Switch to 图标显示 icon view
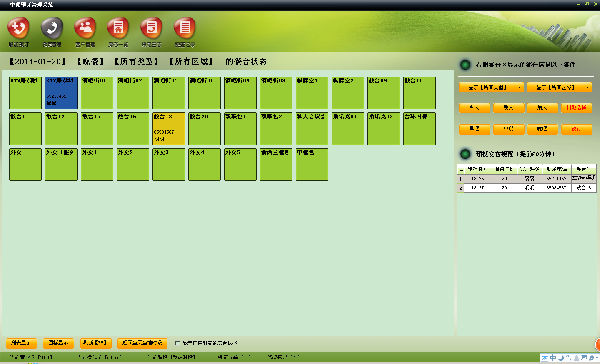The image size is (600, 364). click(x=58, y=343)
